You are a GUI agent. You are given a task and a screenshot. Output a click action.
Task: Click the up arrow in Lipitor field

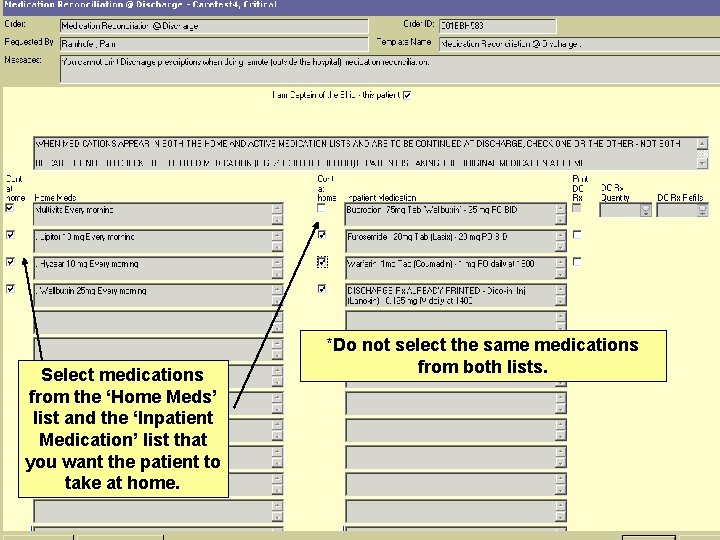277,236
